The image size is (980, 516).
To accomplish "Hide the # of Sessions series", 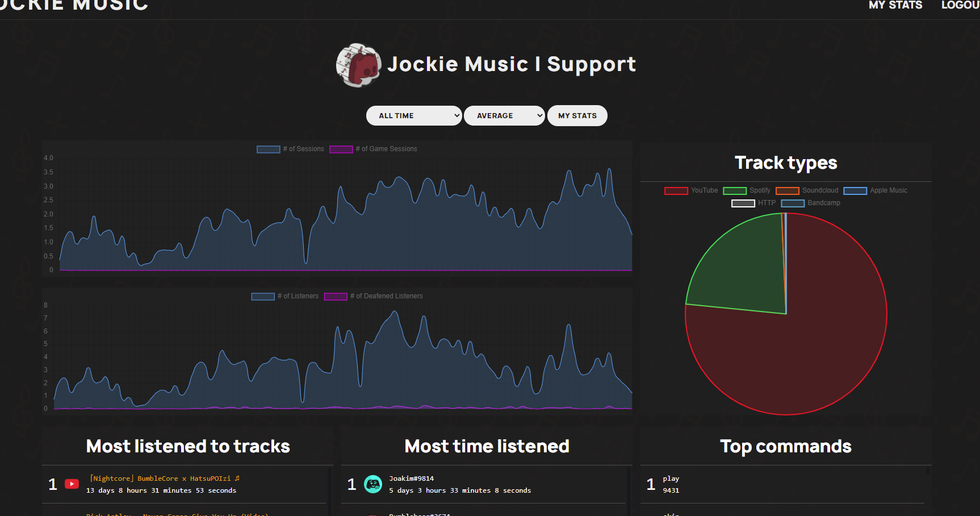I will coord(290,149).
